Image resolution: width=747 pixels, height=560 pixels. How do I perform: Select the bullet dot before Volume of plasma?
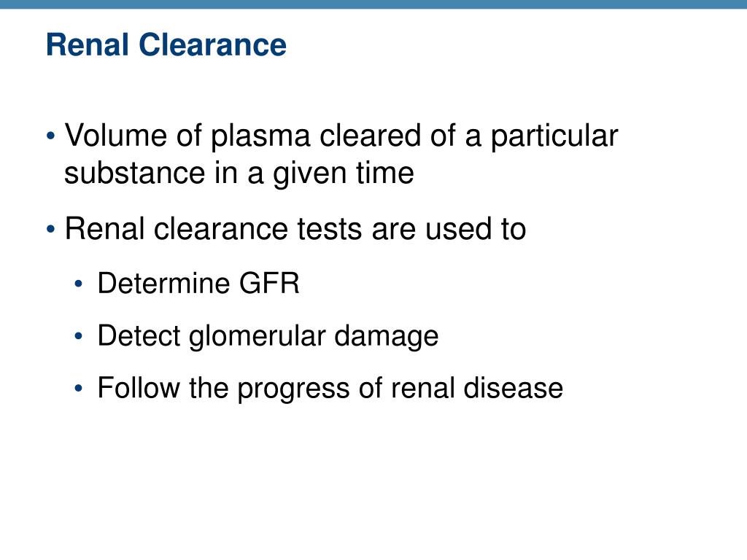click(51, 136)
